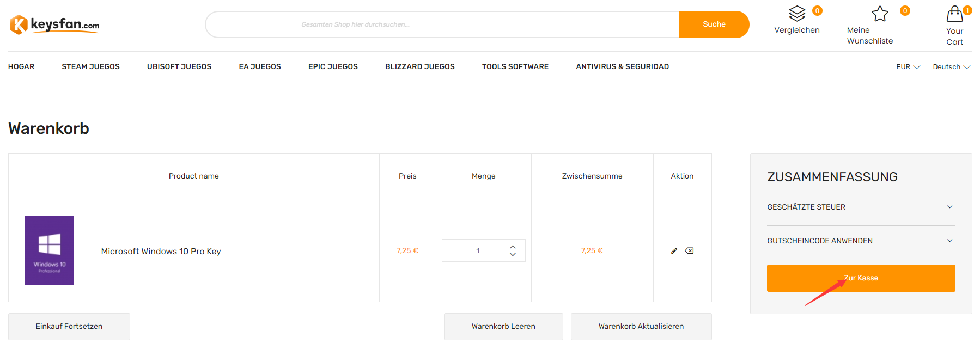Open the STEAM JUEGOS menu
Viewport: 980px width, 343px height.
pyautogui.click(x=90, y=66)
